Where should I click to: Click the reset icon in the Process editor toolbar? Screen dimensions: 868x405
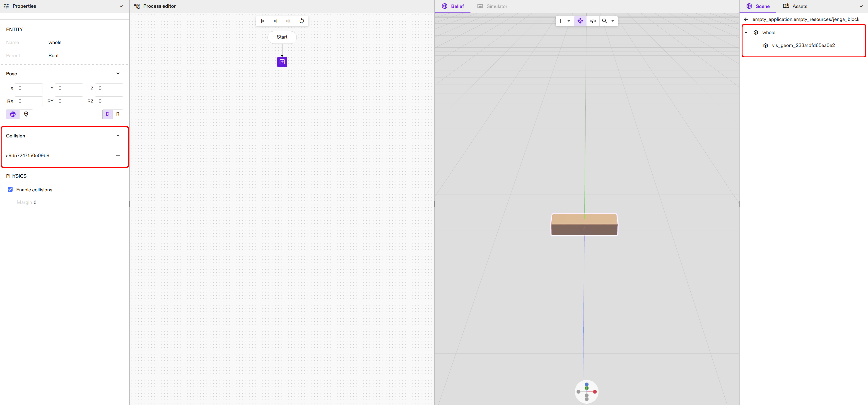301,21
